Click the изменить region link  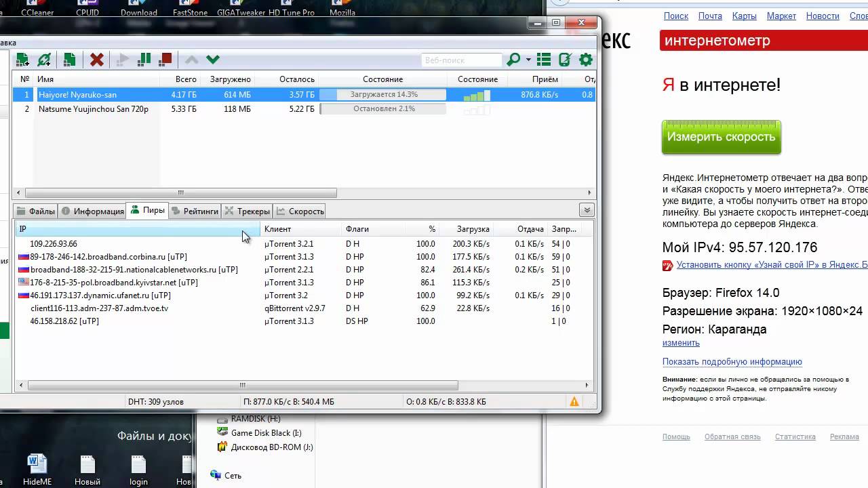coord(681,343)
